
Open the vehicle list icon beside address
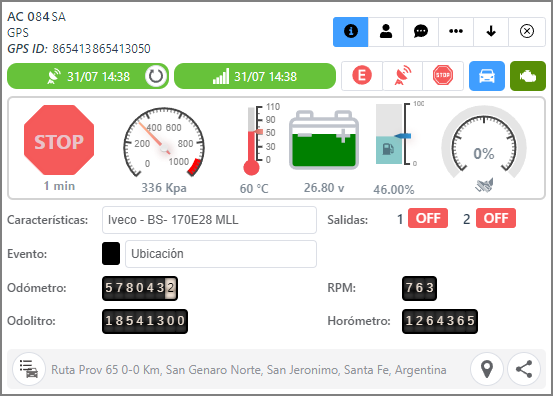coord(29,369)
